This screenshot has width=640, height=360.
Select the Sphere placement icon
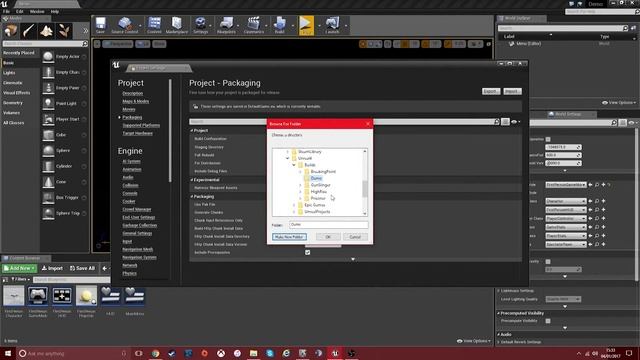tap(48, 151)
